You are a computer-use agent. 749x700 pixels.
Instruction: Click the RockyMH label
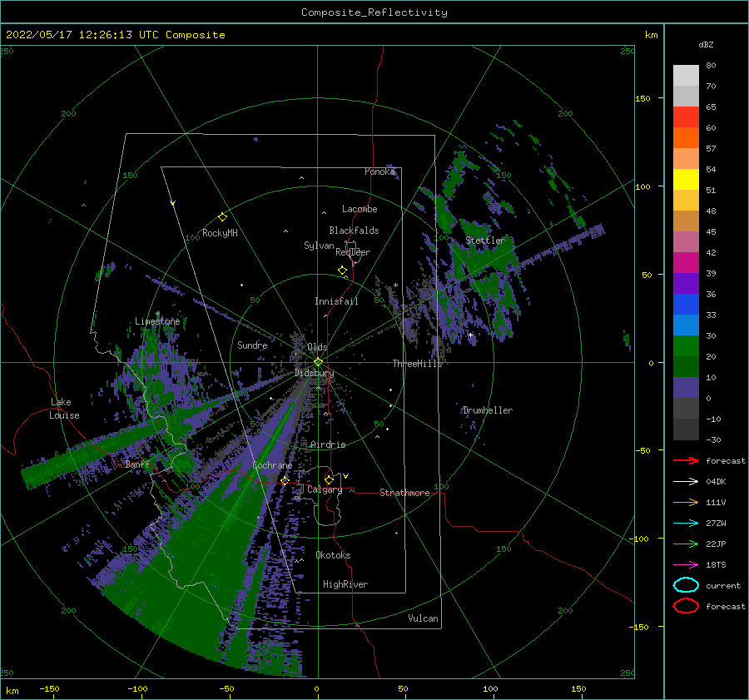tap(220, 233)
